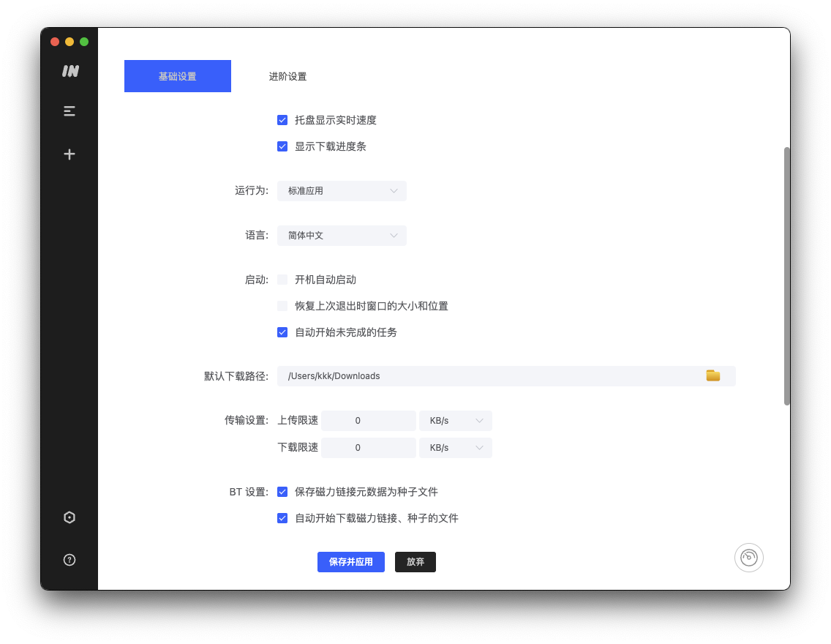Screen dimensions: 831x644
Task: Minimize the window with the yellow button
Action: (x=69, y=42)
